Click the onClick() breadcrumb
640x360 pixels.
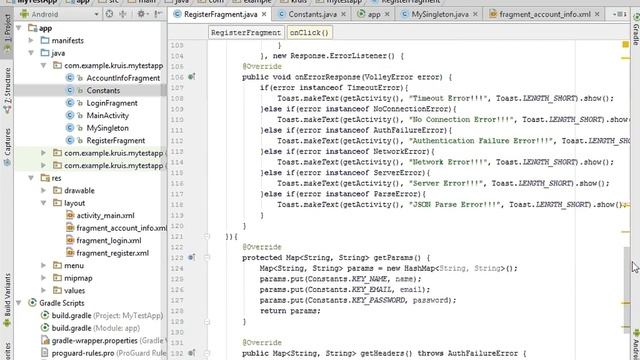(x=309, y=33)
